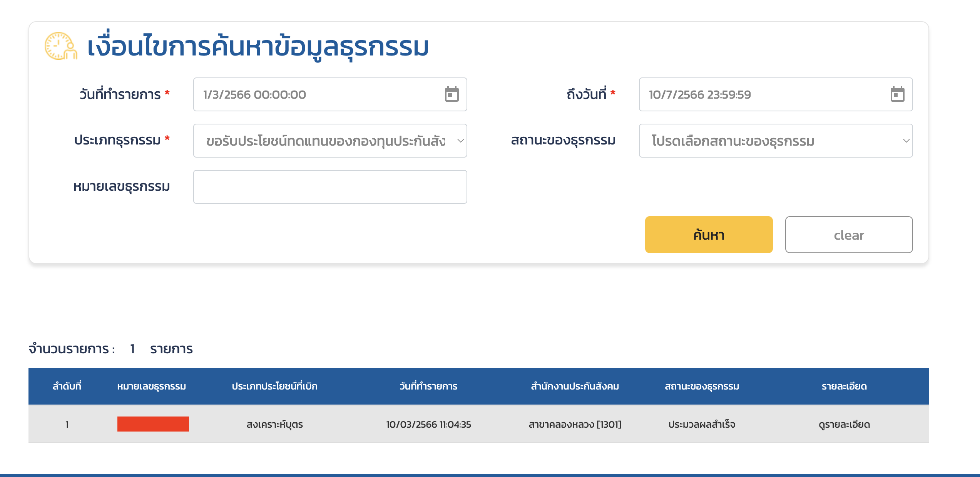Expand the ประเภทธุรกรรม dropdown
Image resolution: width=980 pixels, height=477 pixels.
click(330, 141)
